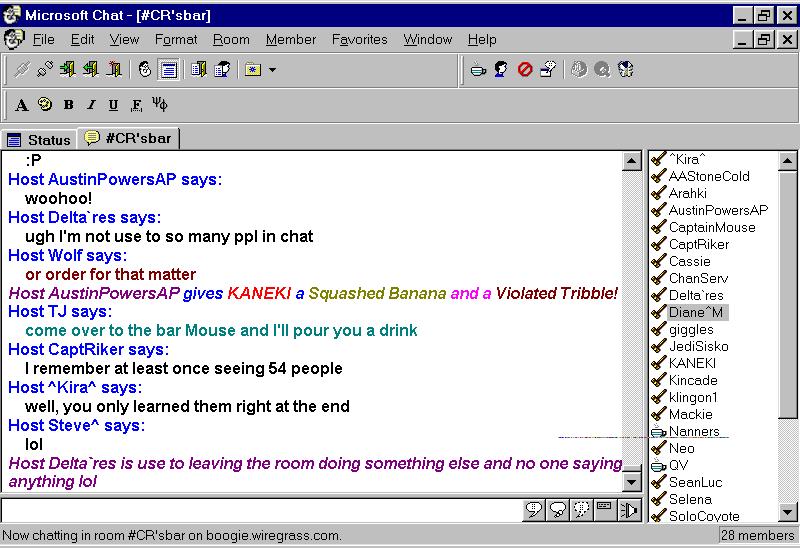Switch to plain Text view

[168, 69]
